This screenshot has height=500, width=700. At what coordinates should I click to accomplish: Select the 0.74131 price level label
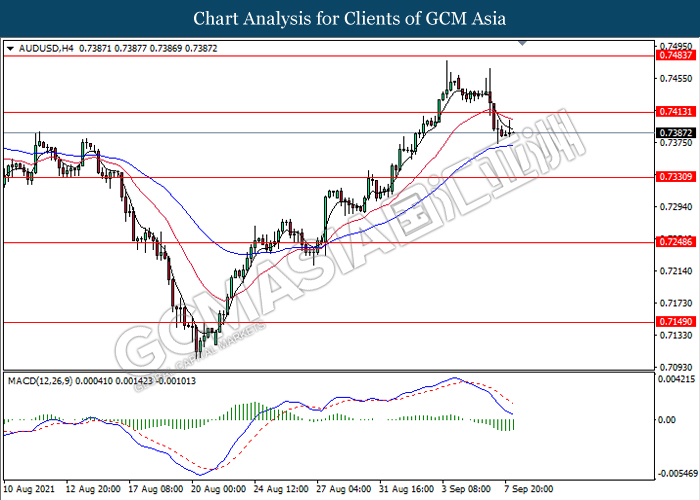pyautogui.click(x=676, y=112)
